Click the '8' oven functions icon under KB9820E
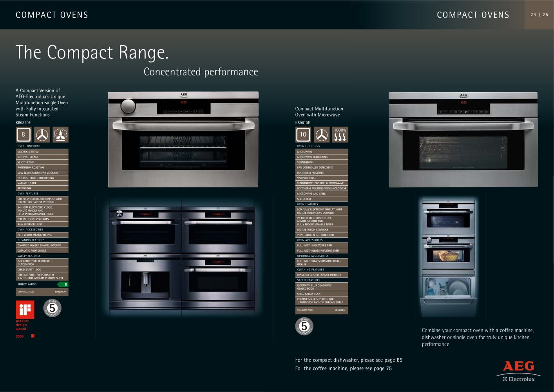The width and height of the screenshot is (554, 392). (x=24, y=134)
